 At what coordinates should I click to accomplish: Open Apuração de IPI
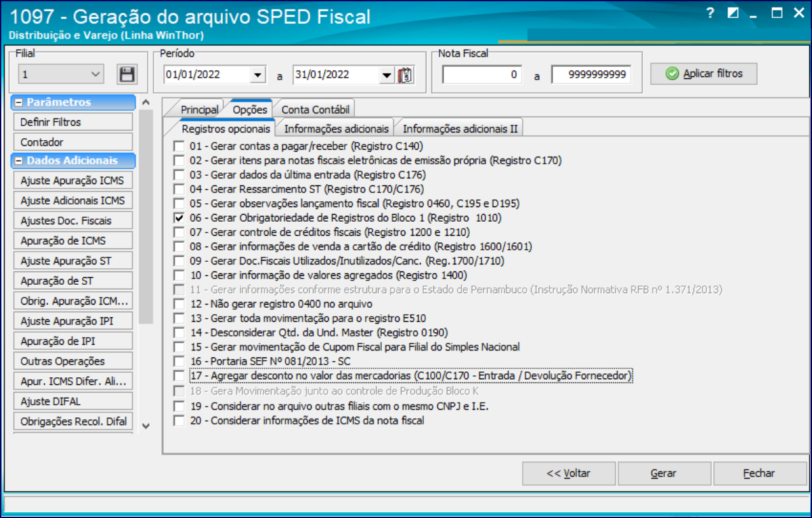point(73,341)
